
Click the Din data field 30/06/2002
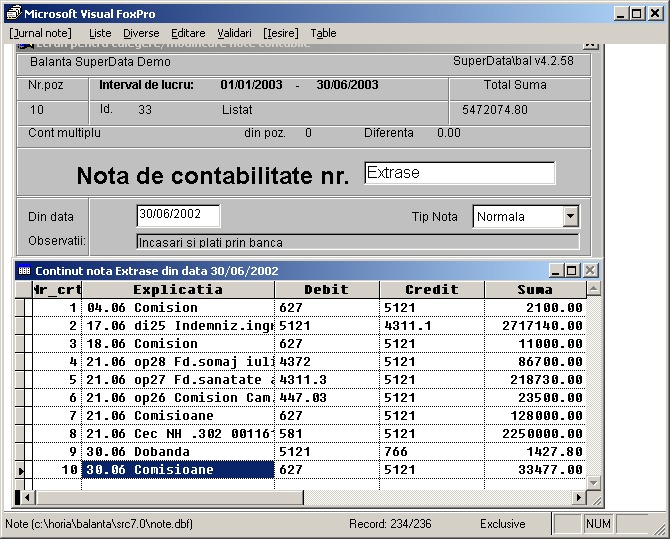click(x=178, y=215)
